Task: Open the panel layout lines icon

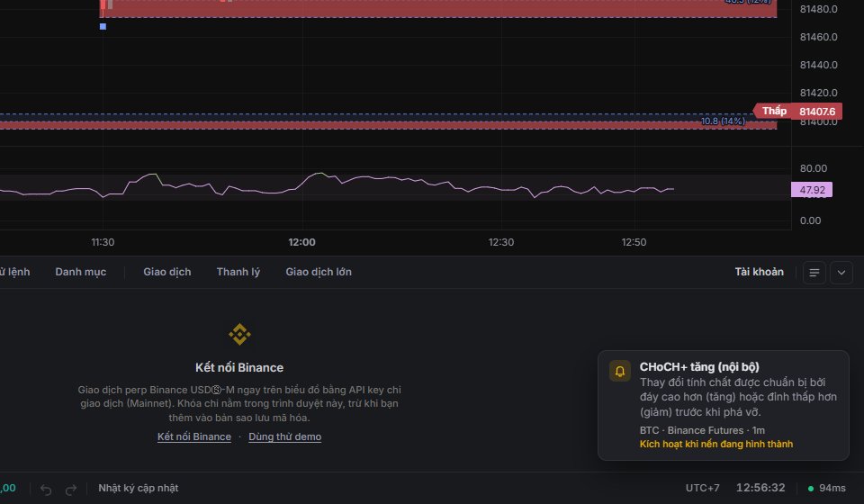Action: (814, 273)
